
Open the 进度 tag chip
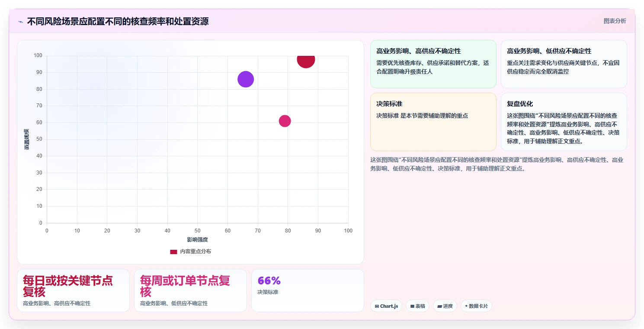coord(445,306)
